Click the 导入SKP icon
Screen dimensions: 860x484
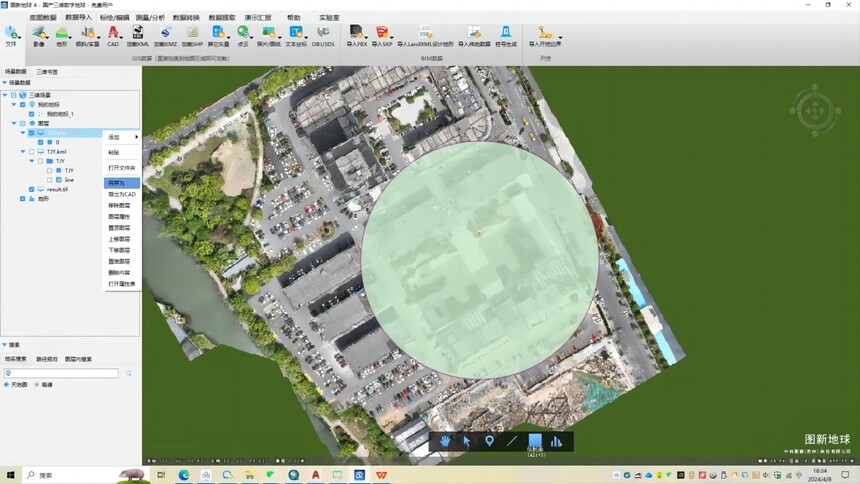(382, 36)
